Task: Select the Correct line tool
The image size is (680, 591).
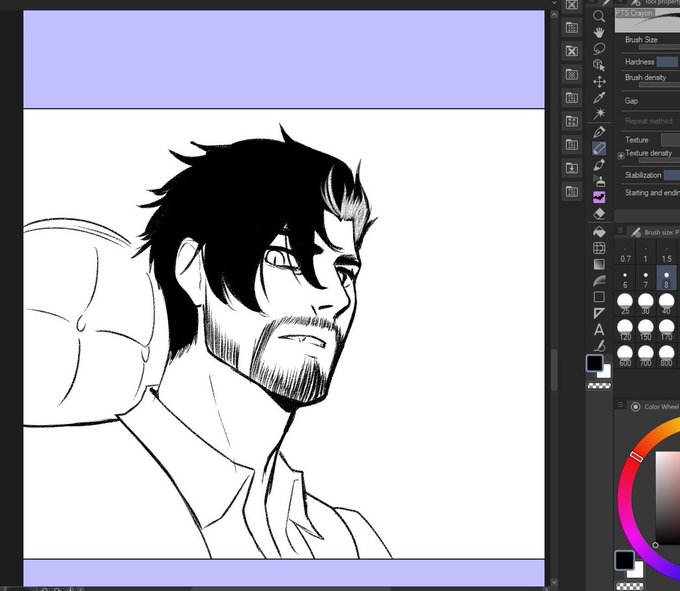Action: tap(599, 346)
